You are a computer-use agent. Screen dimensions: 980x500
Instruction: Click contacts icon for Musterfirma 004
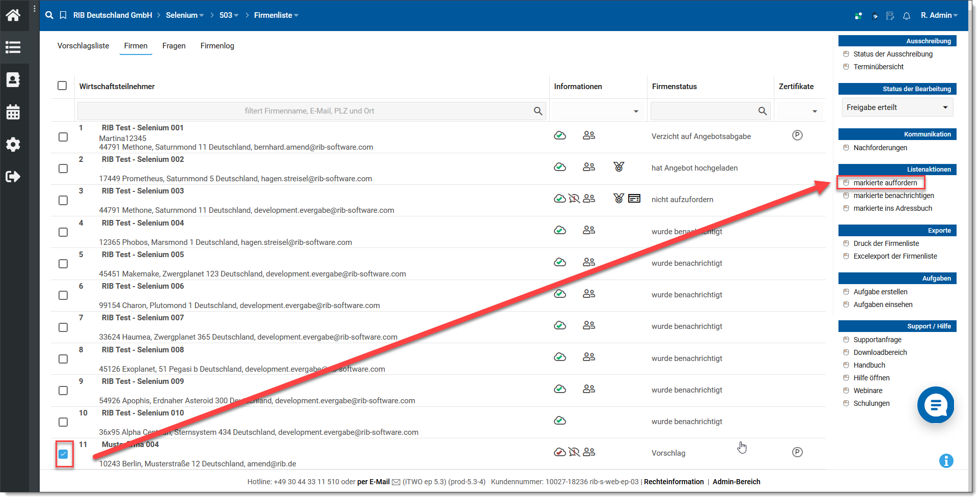pyautogui.click(x=589, y=452)
